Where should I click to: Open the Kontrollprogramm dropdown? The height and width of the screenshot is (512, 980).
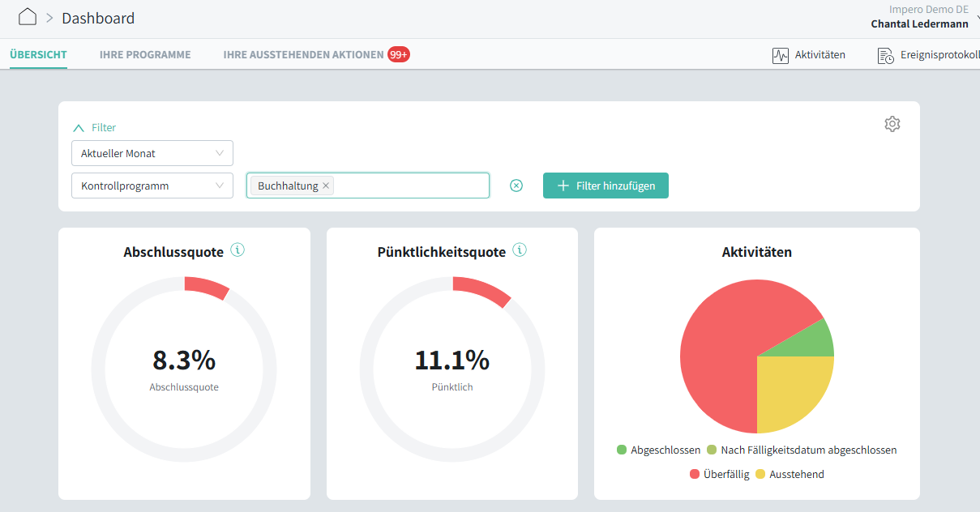pos(152,186)
